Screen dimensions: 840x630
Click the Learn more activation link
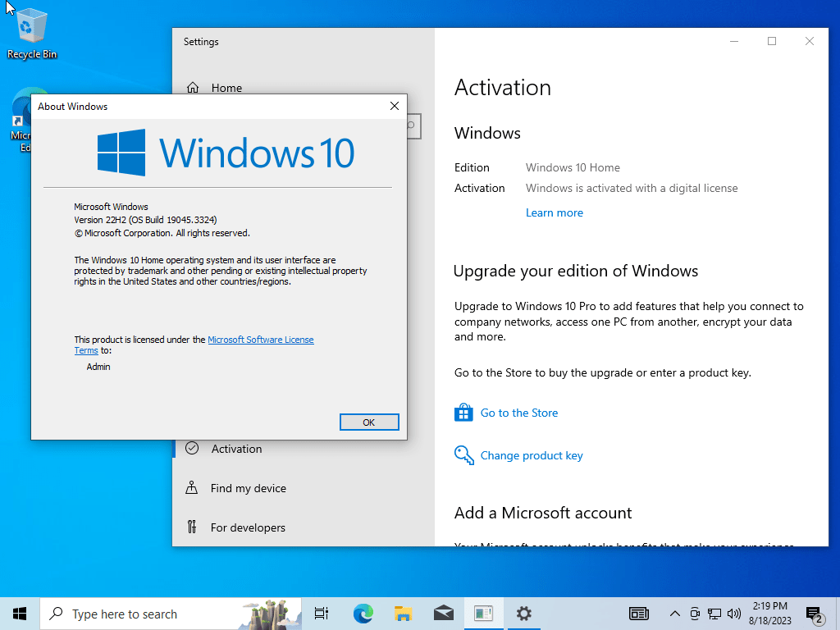click(x=554, y=212)
